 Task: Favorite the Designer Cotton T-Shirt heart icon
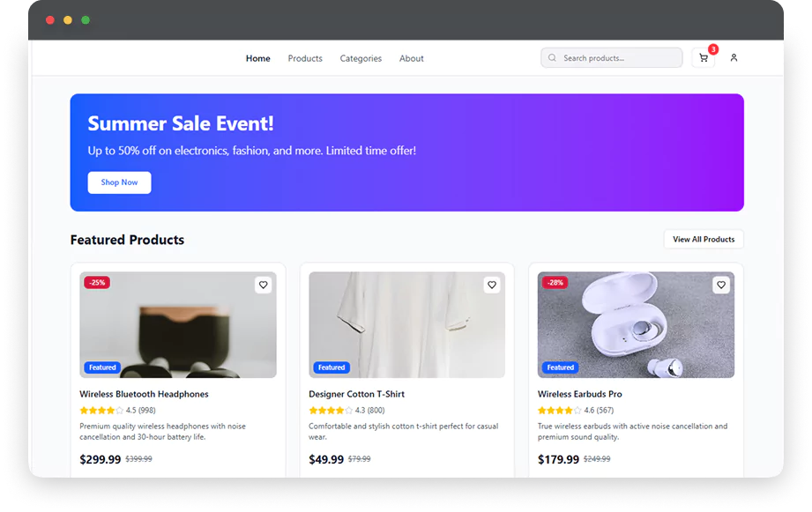492,285
